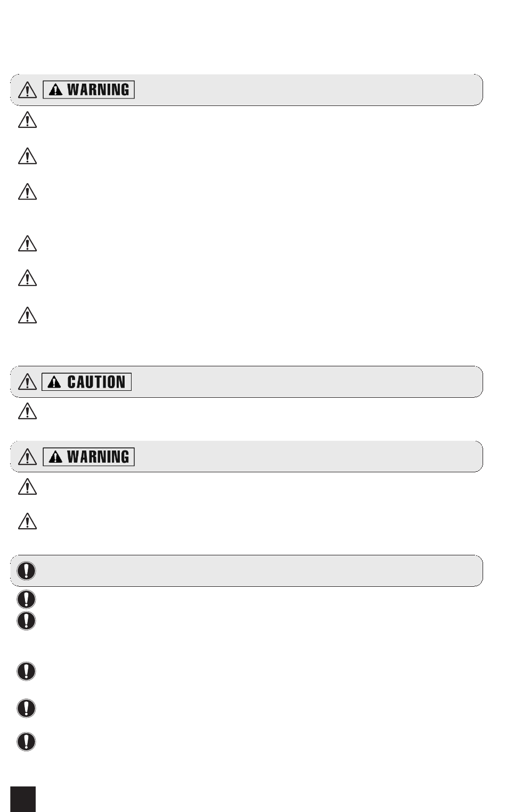Select the third exclamation circle below the notice banner
Viewport: 506px width, 812px height.
click(26, 671)
